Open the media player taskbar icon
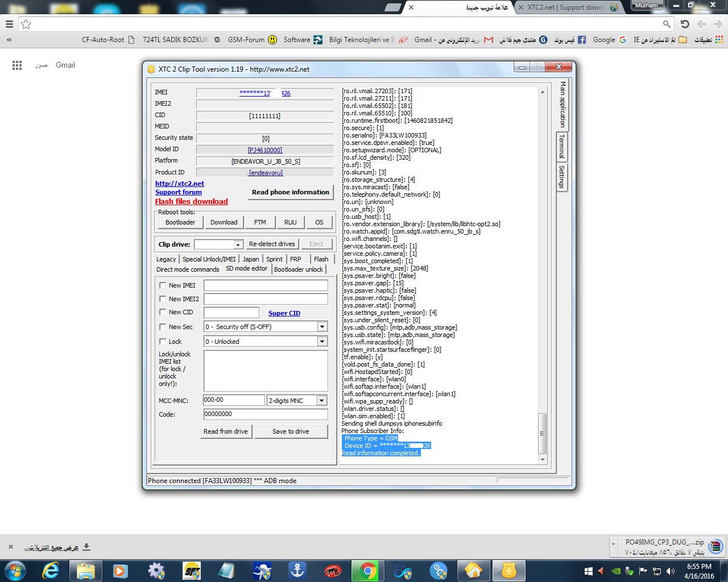Viewport: 728px width, 582px height. (x=120, y=571)
